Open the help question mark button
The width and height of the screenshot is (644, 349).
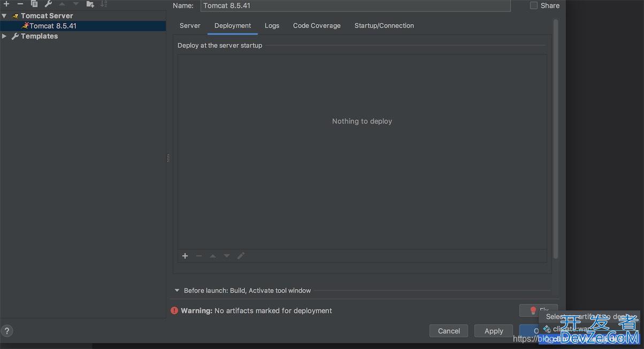click(7, 331)
